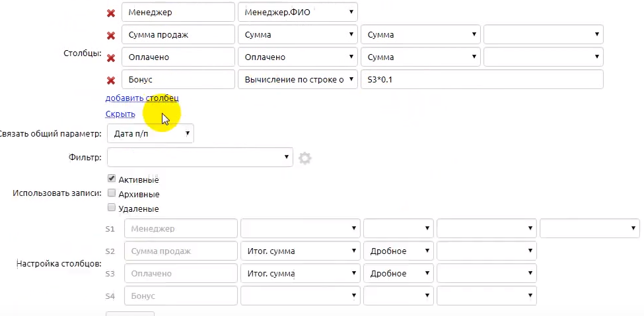Open the Фильтр dropdown list
Image resolution: width=644 pixels, height=316 pixels.
coord(199,157)
